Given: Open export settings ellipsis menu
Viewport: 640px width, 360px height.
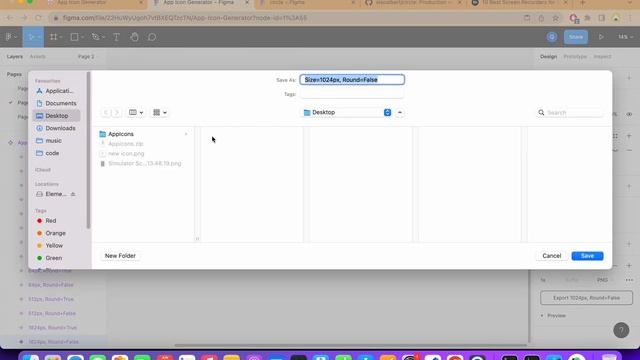Looking at the screenshot, I should pyautogui.click(x=629, y=280).
